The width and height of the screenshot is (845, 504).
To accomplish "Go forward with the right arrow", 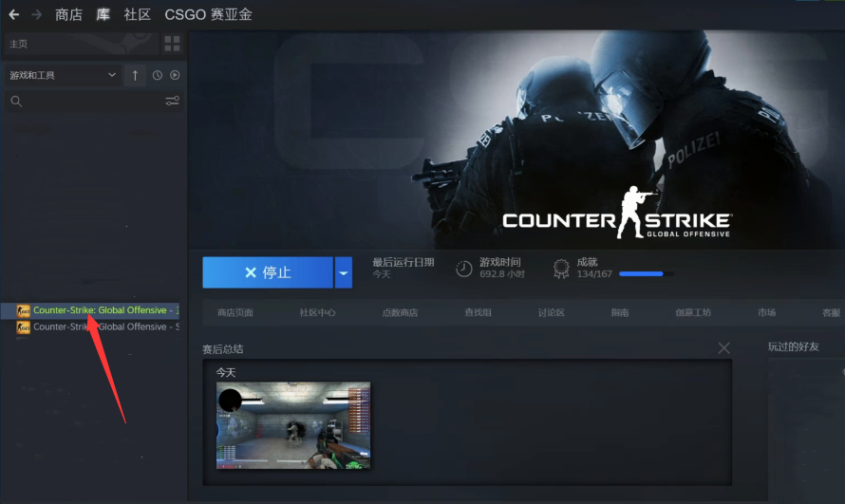I will (x=37, y=14).
